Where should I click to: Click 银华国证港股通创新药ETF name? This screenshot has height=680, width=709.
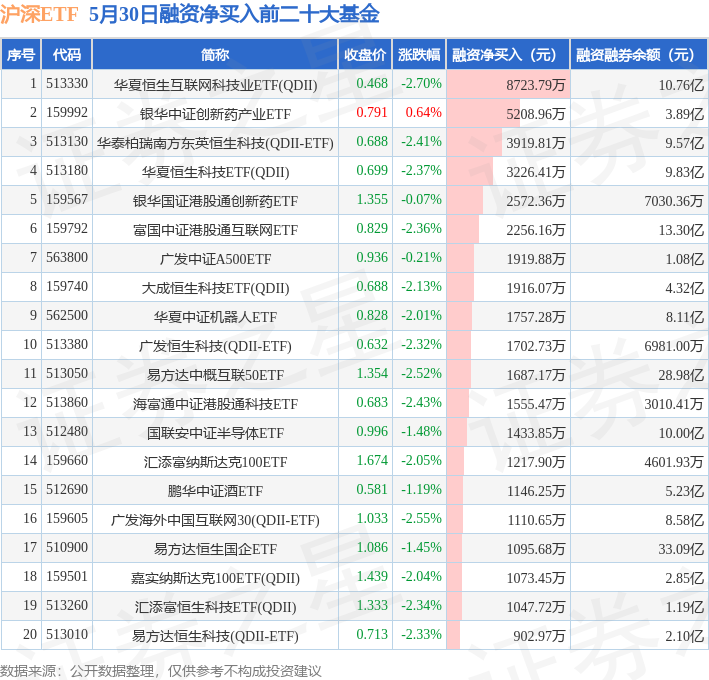tap(215, 201)
